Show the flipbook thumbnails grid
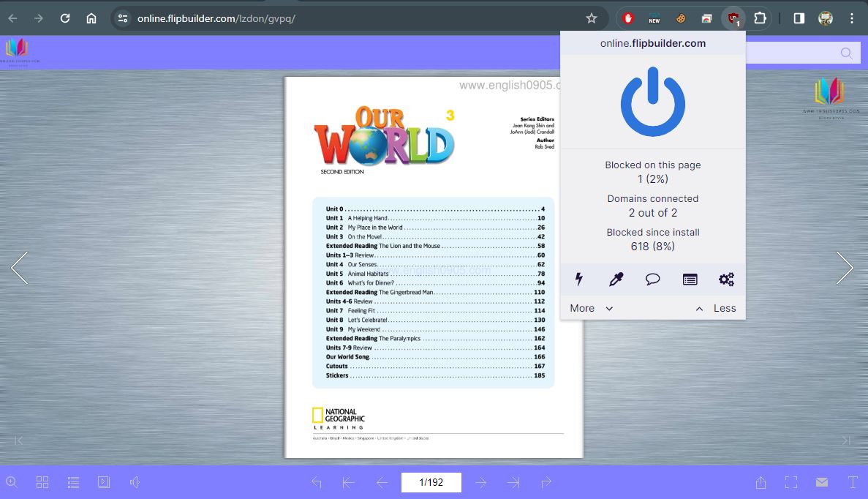 42,482
